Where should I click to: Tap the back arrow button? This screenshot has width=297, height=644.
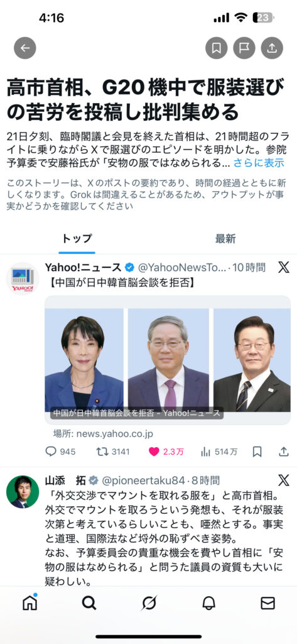tap(25, 48)
